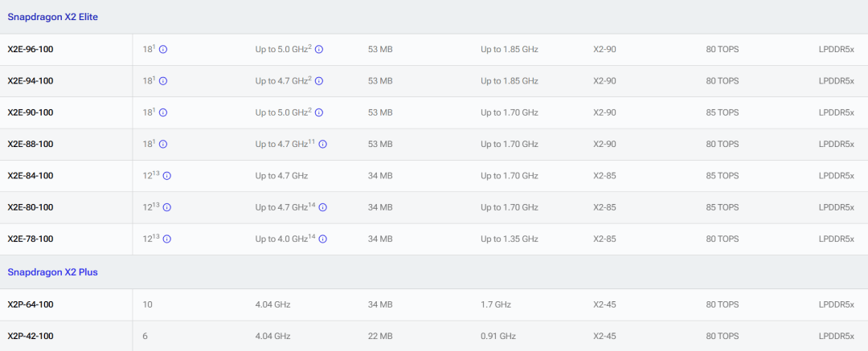
Task: Click the Snapdragon X2 Plus heading
Action: click(51, 272)
